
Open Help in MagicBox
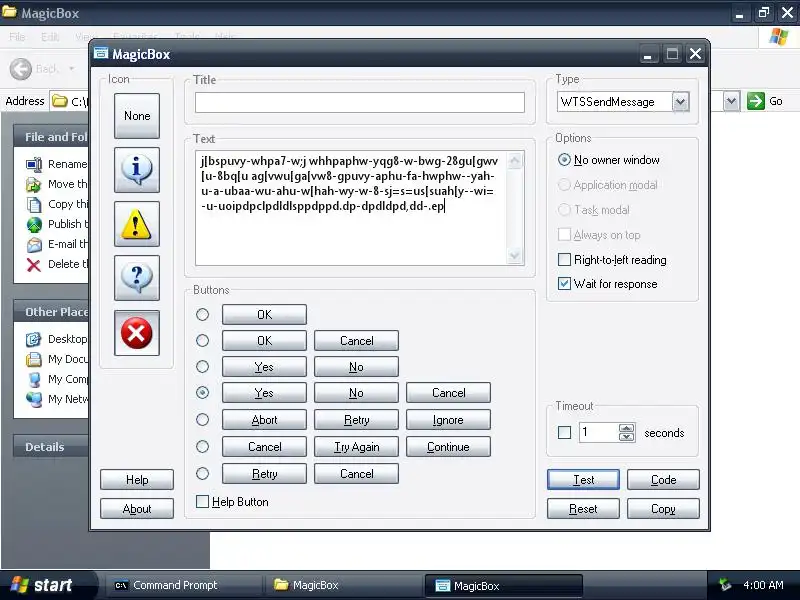click(137, 480)
